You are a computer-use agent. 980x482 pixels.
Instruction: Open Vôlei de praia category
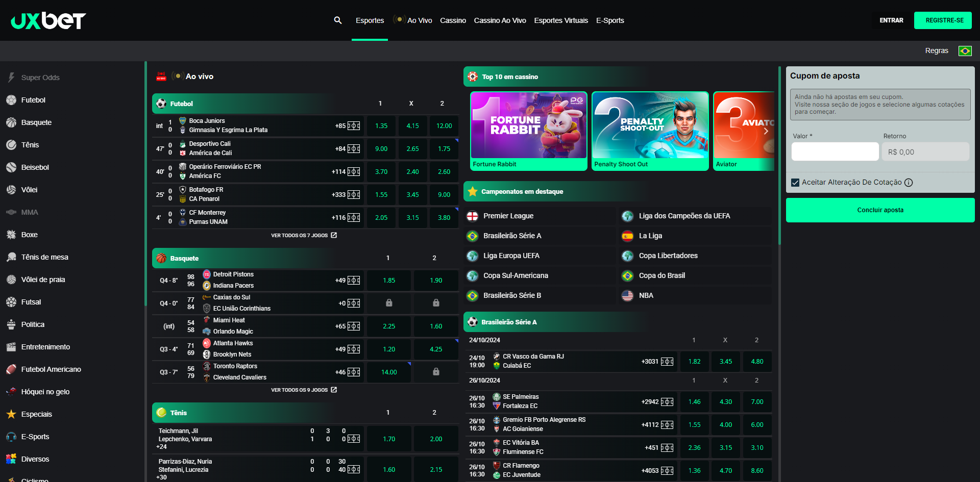pos(43,280)
